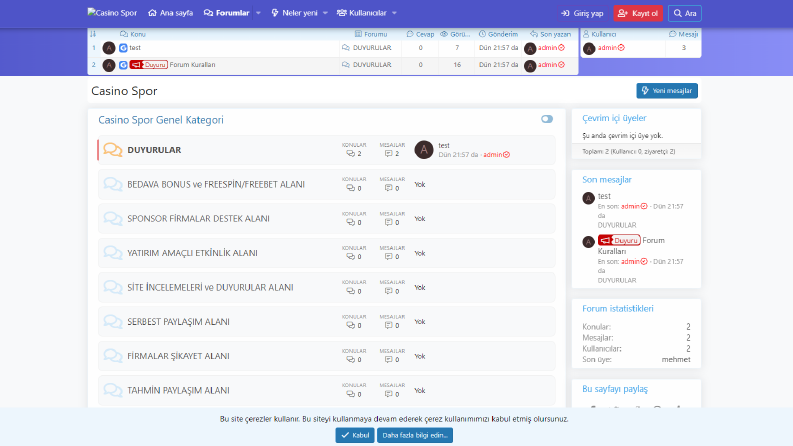The width and height of the screenshot is (793, 446).
Task: Click the forum icon in the Forum Kuralları row
Action: tap(346, 65)
